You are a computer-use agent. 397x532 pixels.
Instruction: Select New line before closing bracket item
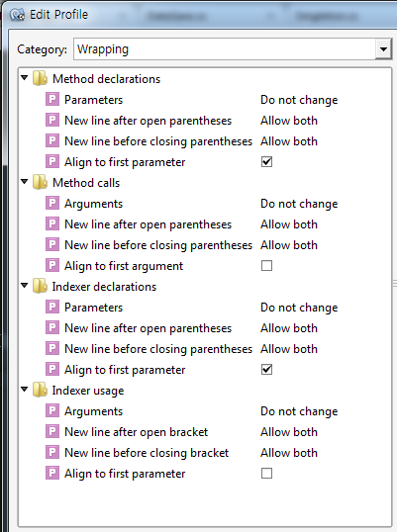coord(147,453)
